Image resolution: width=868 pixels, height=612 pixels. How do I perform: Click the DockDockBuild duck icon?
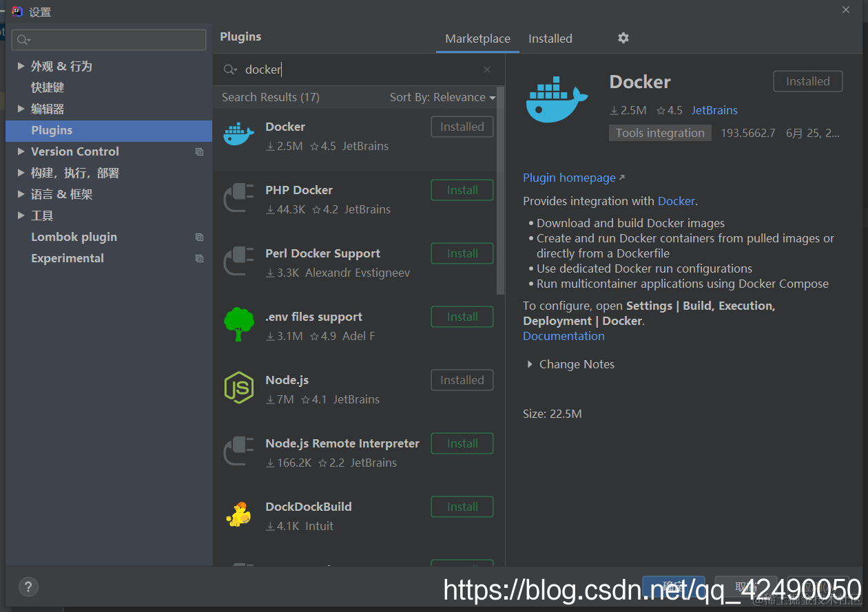coord(239,514)
